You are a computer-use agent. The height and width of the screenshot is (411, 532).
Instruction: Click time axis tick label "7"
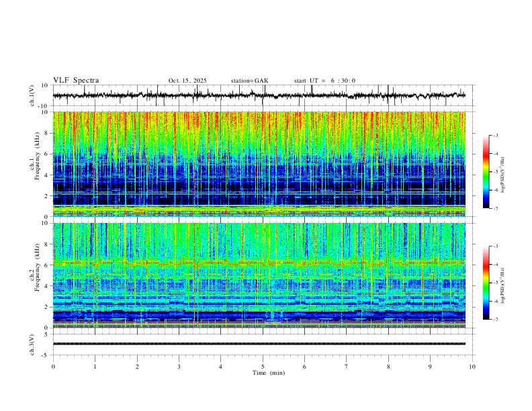(347, 367)
